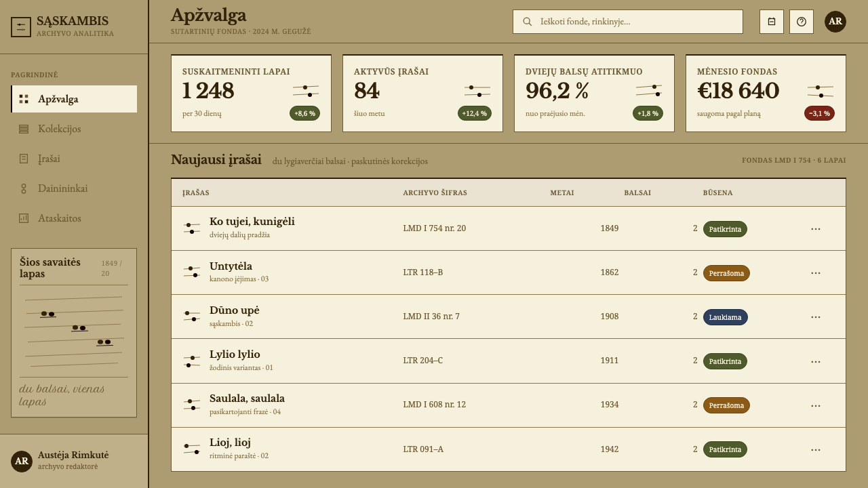This screenshot has height=488, width=868.
Task: Click the two-voice icon beside Lioj, lioj
Action: (191, 449)
